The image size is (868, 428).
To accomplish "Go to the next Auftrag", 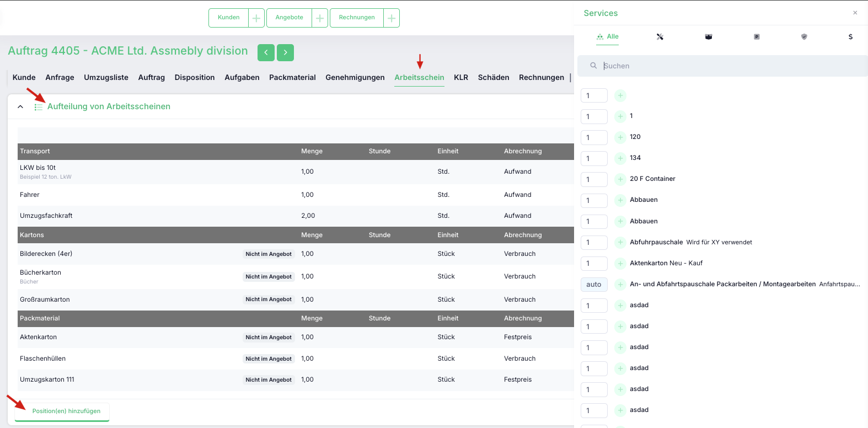I will [285, 52].
